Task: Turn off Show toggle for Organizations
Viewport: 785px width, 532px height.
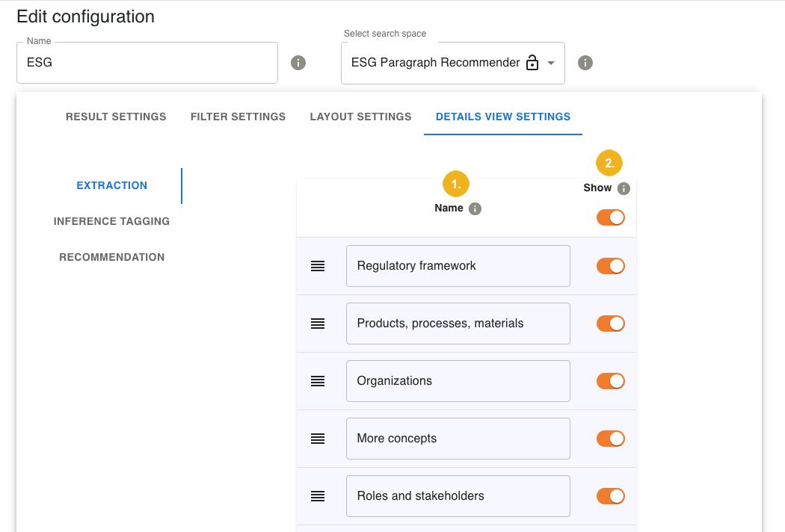Action: (610, 381)
